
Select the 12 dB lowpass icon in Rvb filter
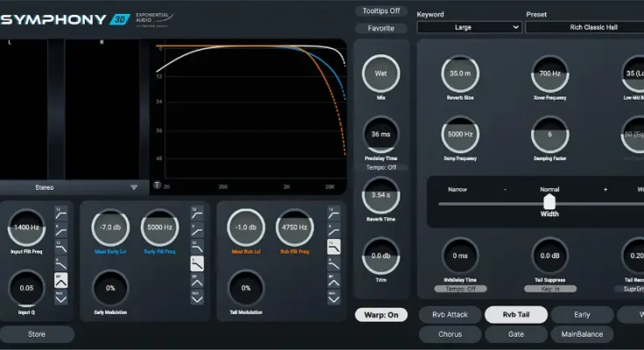pos(334,246)
